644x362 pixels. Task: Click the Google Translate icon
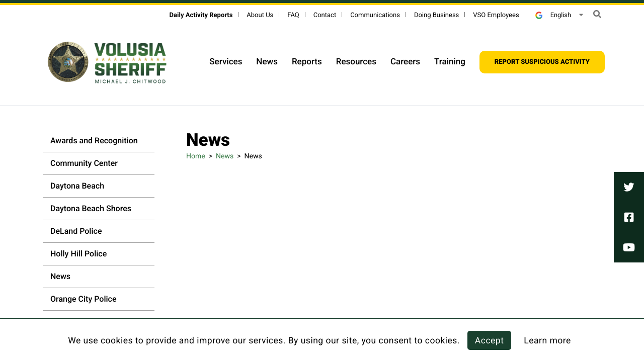538,15
